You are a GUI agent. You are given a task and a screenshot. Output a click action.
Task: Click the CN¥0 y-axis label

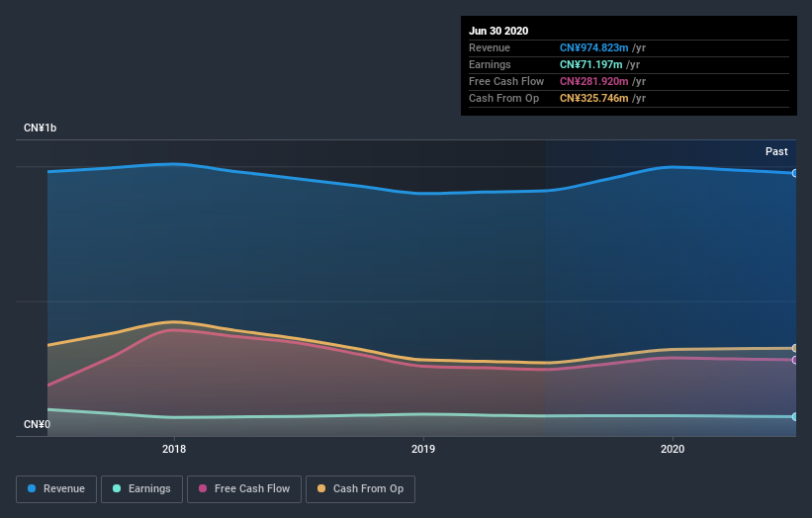[x=37, y=424]
